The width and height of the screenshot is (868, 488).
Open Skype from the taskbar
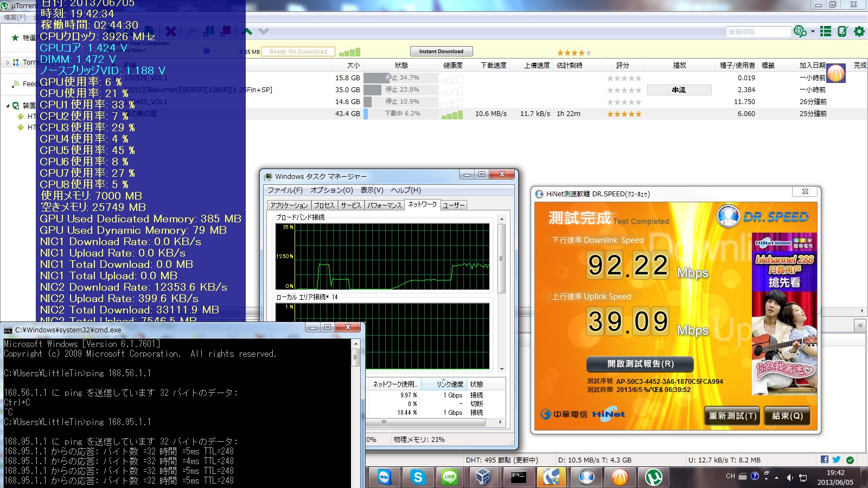[x=418, y=477]
